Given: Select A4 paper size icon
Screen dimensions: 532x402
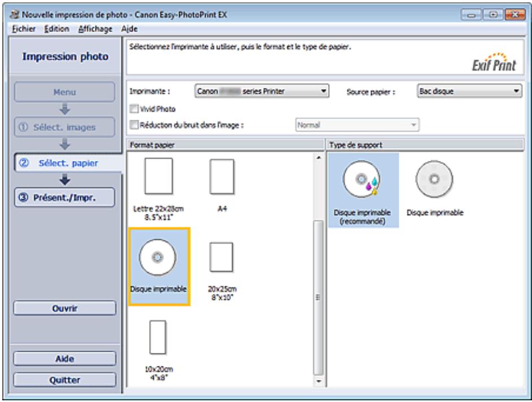Looking at the screenshot, I should click(x=222, y=176).
